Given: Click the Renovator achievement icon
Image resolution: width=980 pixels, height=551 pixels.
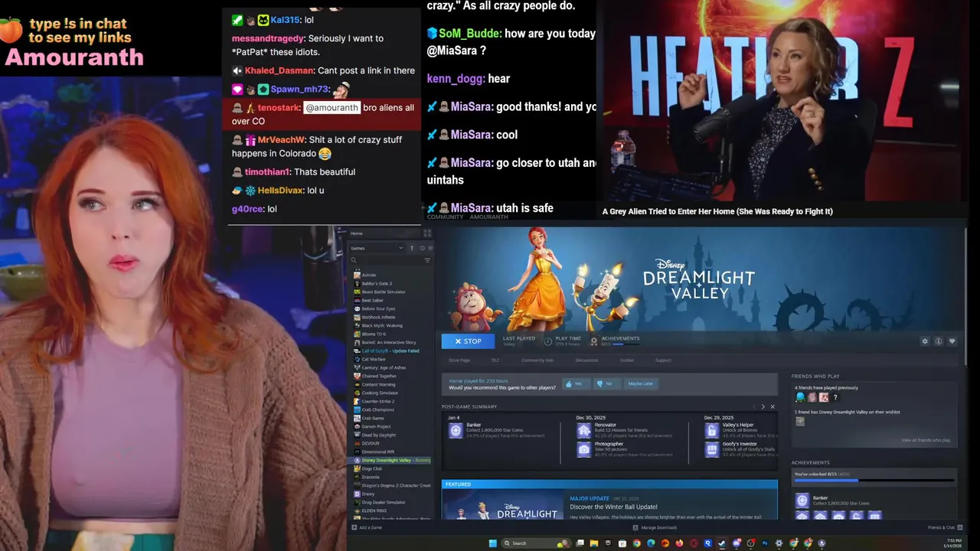Looking at the screenshot, I should point(584,431).
